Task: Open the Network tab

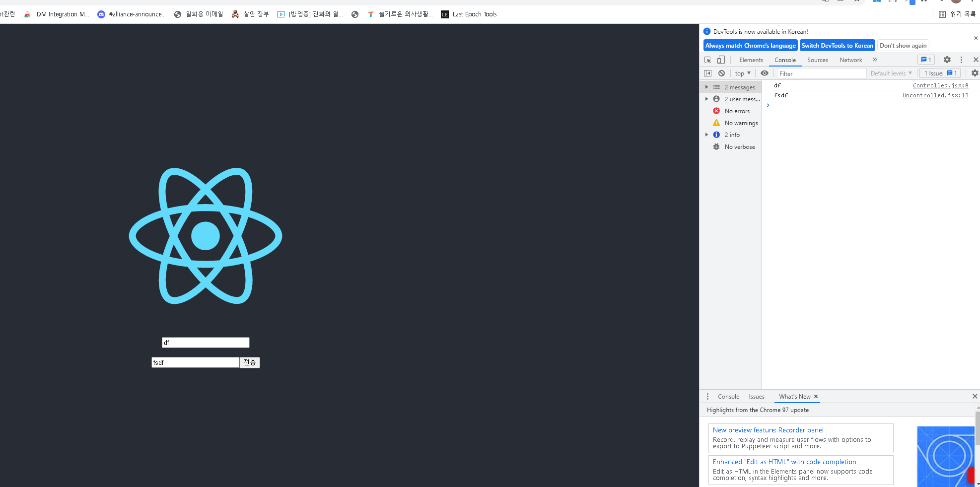Action: [x=850, y=60]
